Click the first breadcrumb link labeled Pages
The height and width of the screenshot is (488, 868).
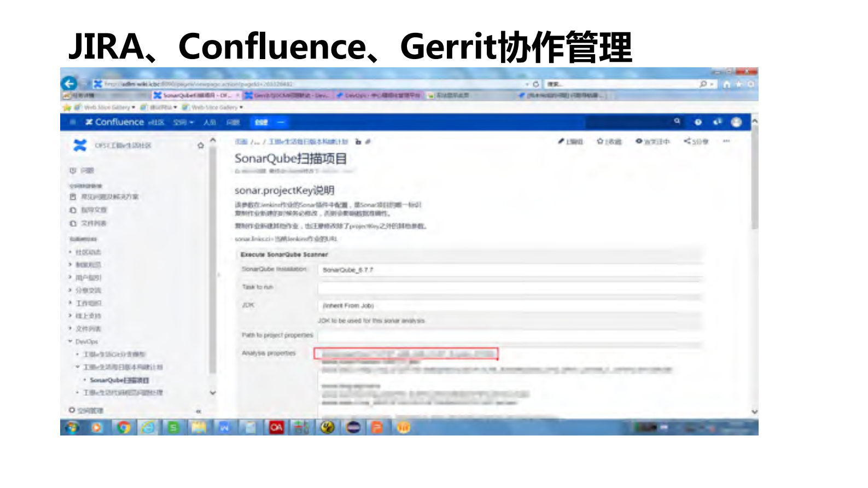(241, 142)
